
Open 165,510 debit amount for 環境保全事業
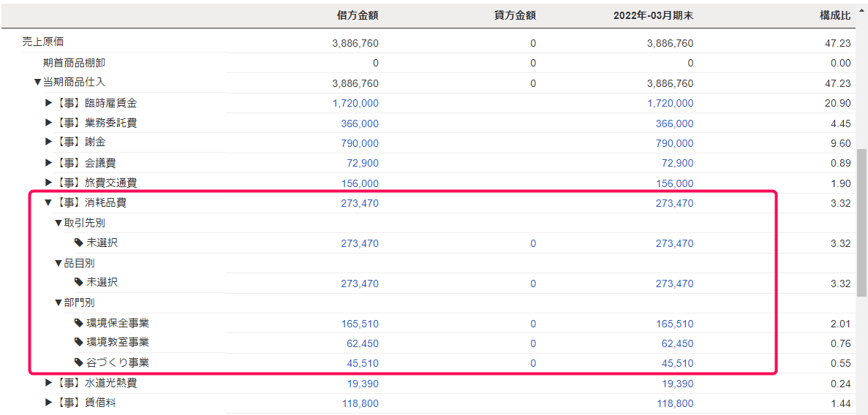(360, 324)
